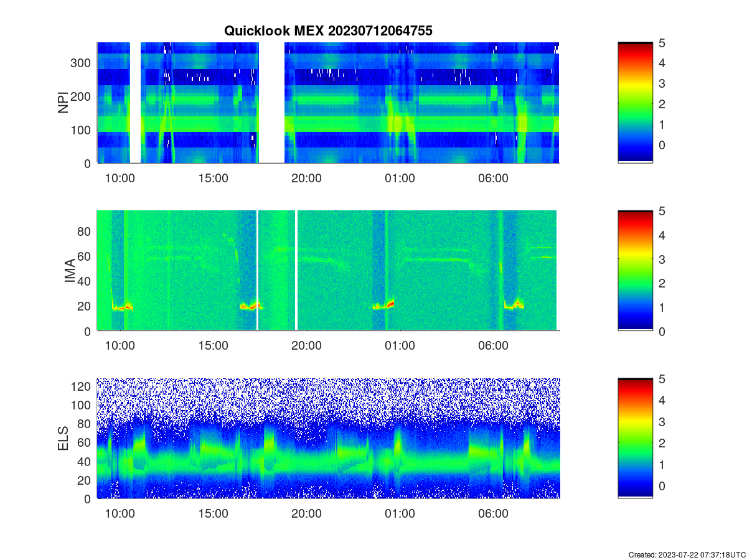The width and height of the screenshot is (747, 560).
Task: Click the "20" tick on the ELS y-axis
Action: [85, 480]
